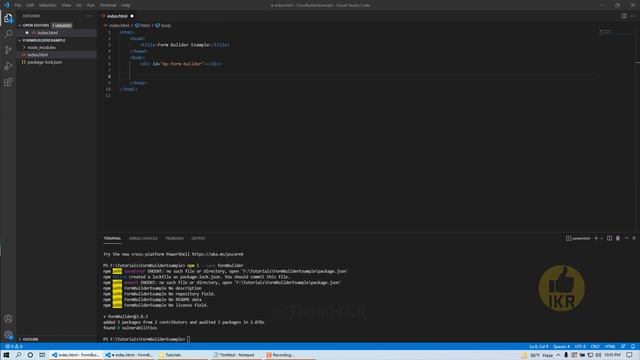Viewport: 640px width, 360px height.
Task: Switch to the Debug Console panel tab
Action: pyautogui.click(x=143, y=238)
